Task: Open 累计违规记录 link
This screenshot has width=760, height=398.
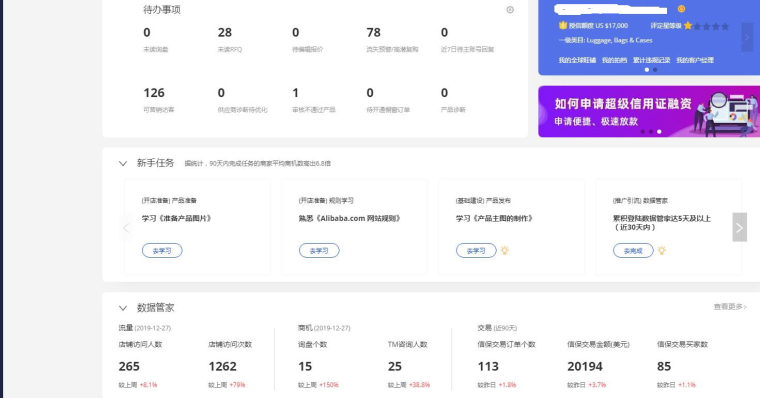Action: point(651,60)
